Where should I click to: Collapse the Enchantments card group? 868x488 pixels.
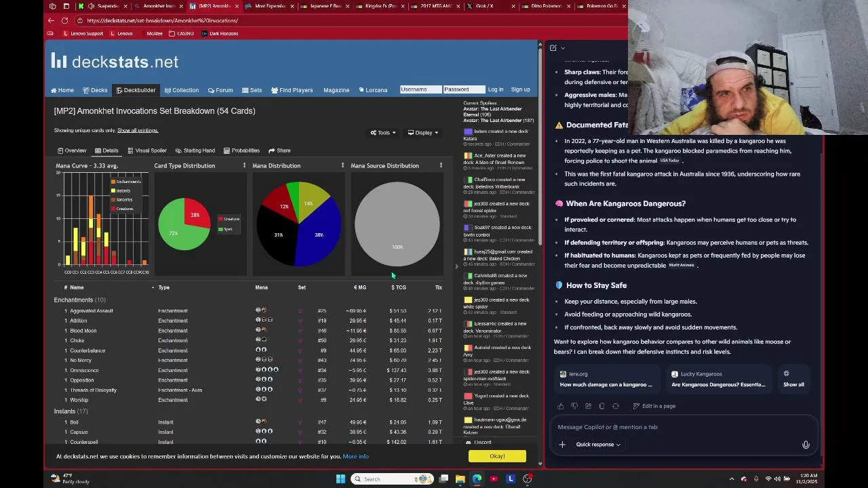point(79,300)
